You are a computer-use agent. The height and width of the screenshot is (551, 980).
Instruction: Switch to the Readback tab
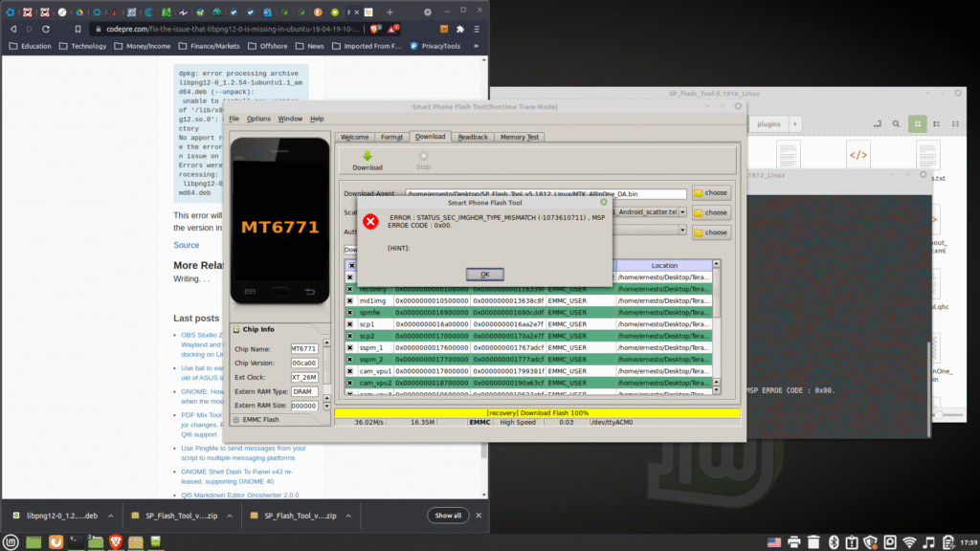click(473, 137)
